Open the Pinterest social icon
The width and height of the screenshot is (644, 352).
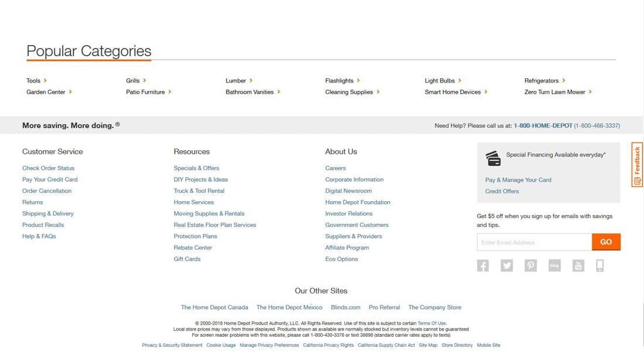pyautogui.click(x=530, y=265)
